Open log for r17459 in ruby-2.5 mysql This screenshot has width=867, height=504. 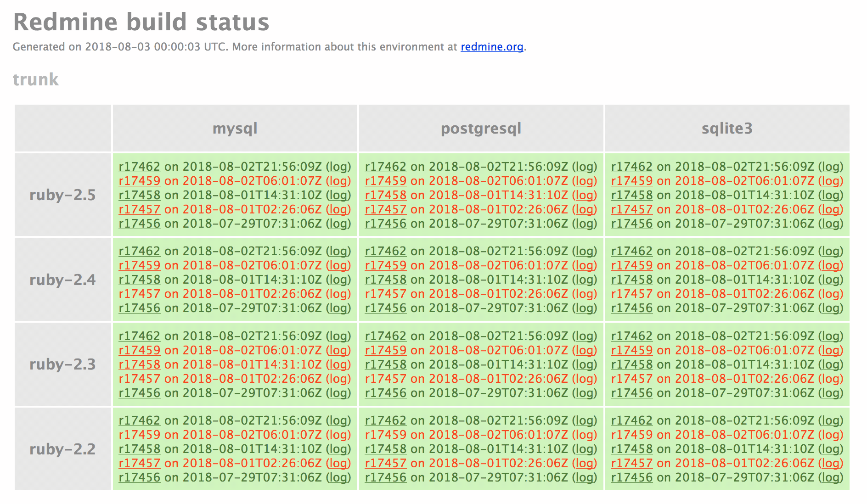(338, 181)
